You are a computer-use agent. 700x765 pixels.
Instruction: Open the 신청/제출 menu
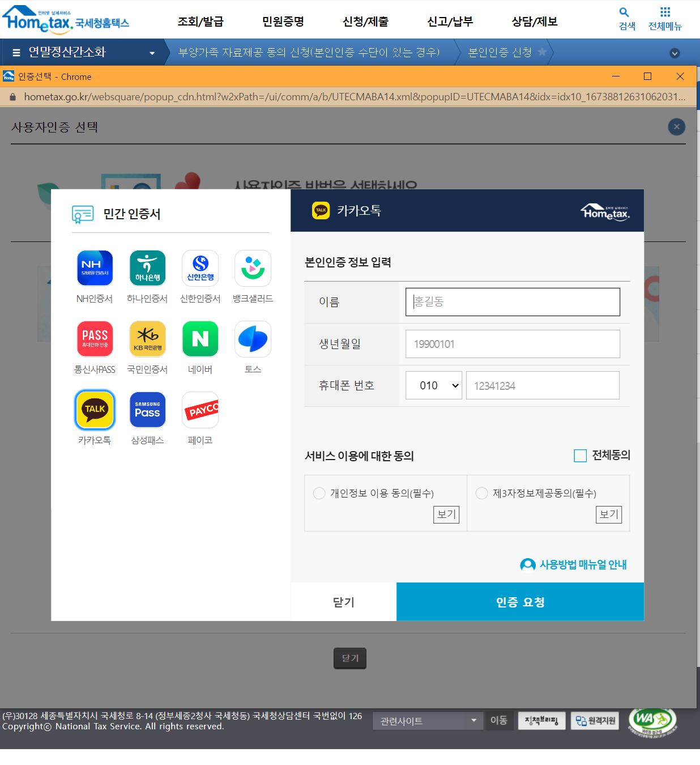pos(366,22)
